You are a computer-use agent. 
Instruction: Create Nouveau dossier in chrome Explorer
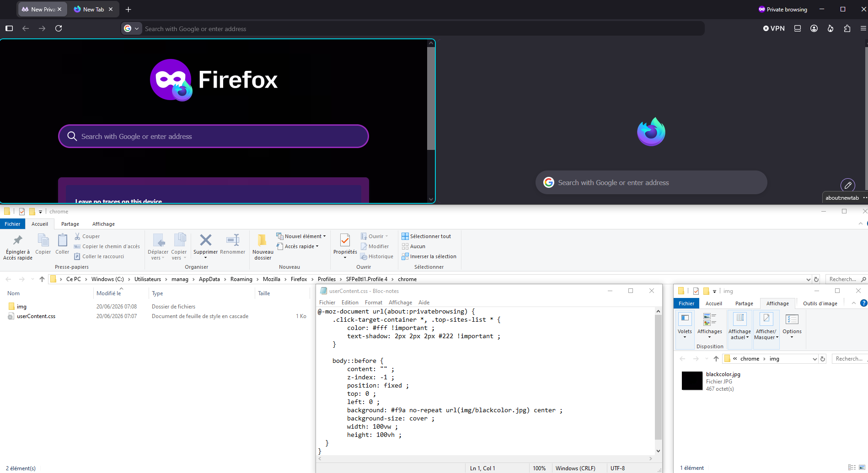(263, 247)
